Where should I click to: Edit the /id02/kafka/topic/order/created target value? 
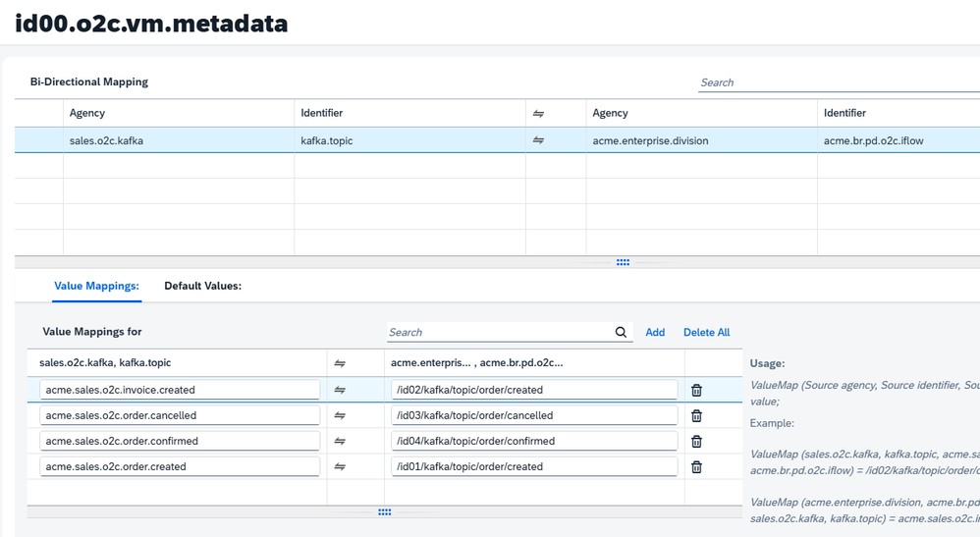[534, 390]
